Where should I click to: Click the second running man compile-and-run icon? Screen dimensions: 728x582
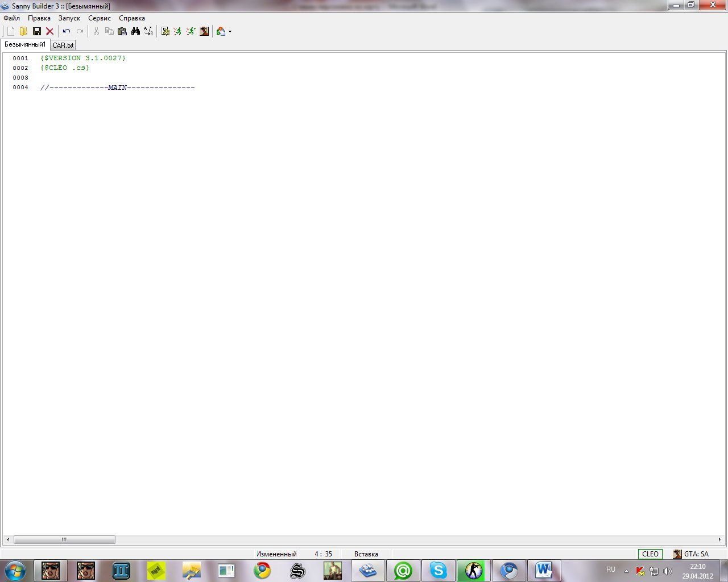(x=191, y=31)
